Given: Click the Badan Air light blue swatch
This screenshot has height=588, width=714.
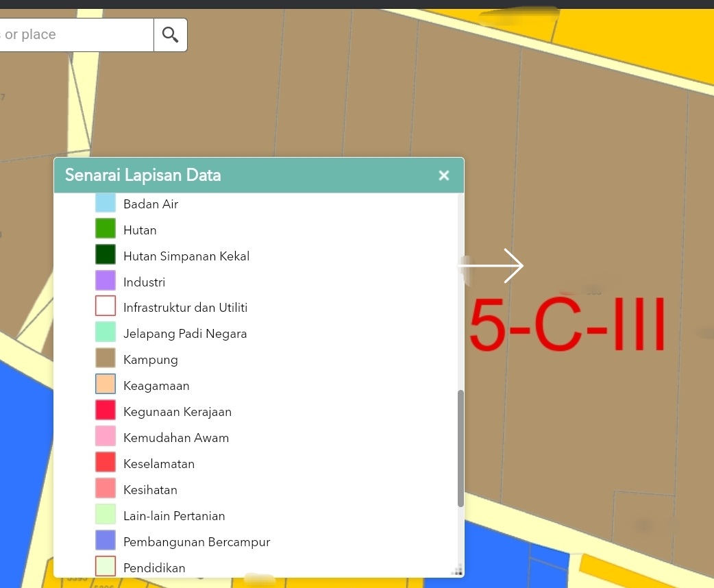Looking at the screenshot, I should click(106, 204).
